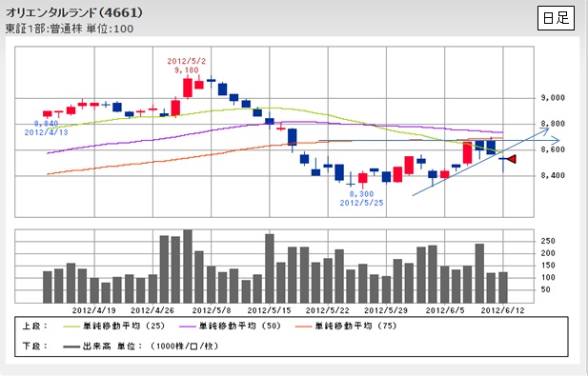Click the 2012/5/8 date axis label

(212, 310)
